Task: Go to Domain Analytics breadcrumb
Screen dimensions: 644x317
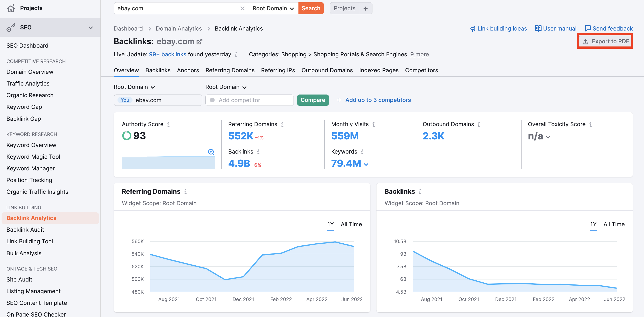Action: pos(179,29)
